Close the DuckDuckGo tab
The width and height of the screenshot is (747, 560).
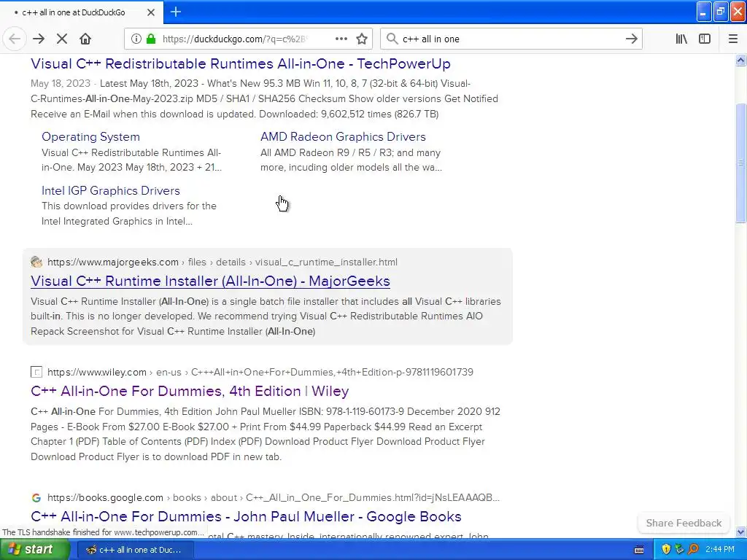tap(151, 12)
